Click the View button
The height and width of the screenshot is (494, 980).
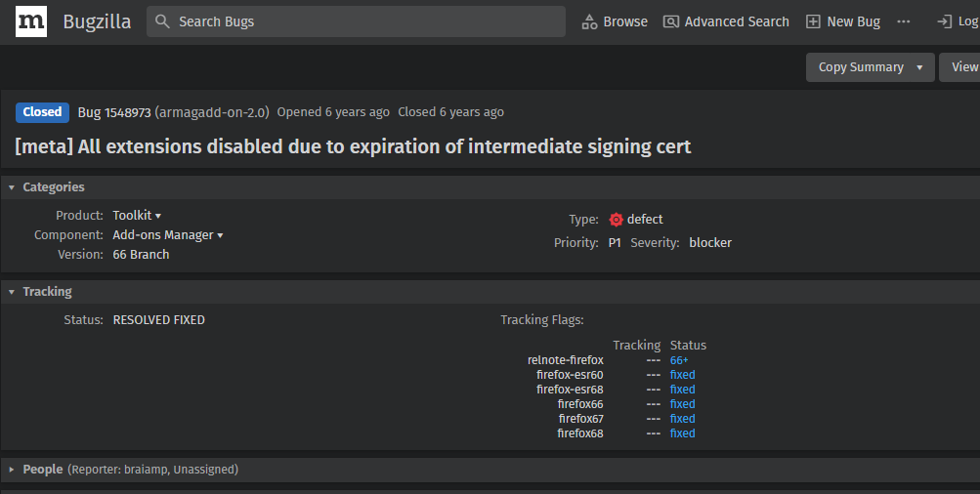click(963, 67)
